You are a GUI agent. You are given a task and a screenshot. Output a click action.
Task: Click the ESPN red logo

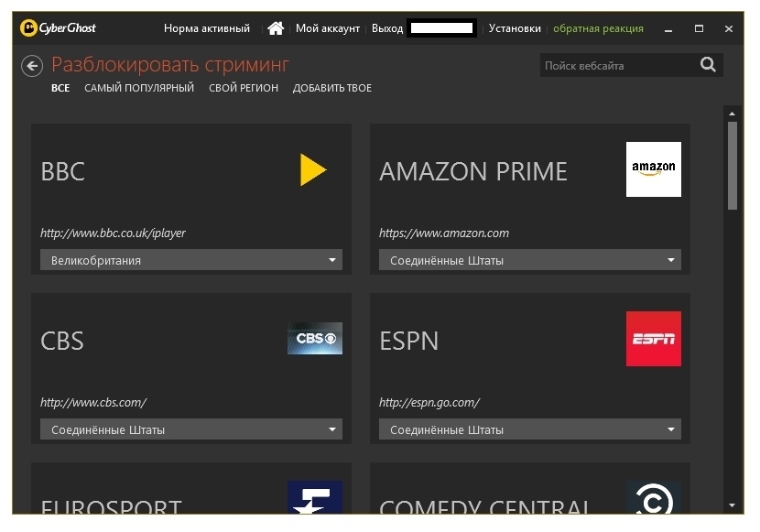coord(654,339)
